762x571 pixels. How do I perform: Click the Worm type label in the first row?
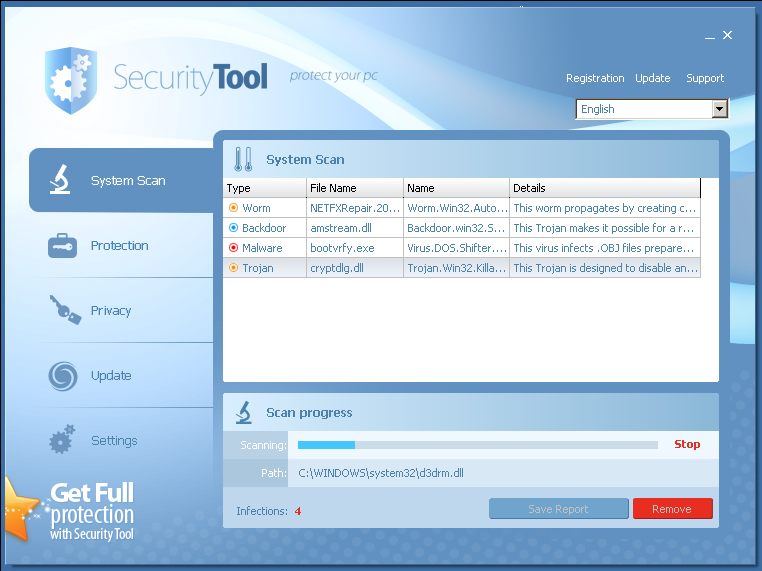click(x=256, y=208)
